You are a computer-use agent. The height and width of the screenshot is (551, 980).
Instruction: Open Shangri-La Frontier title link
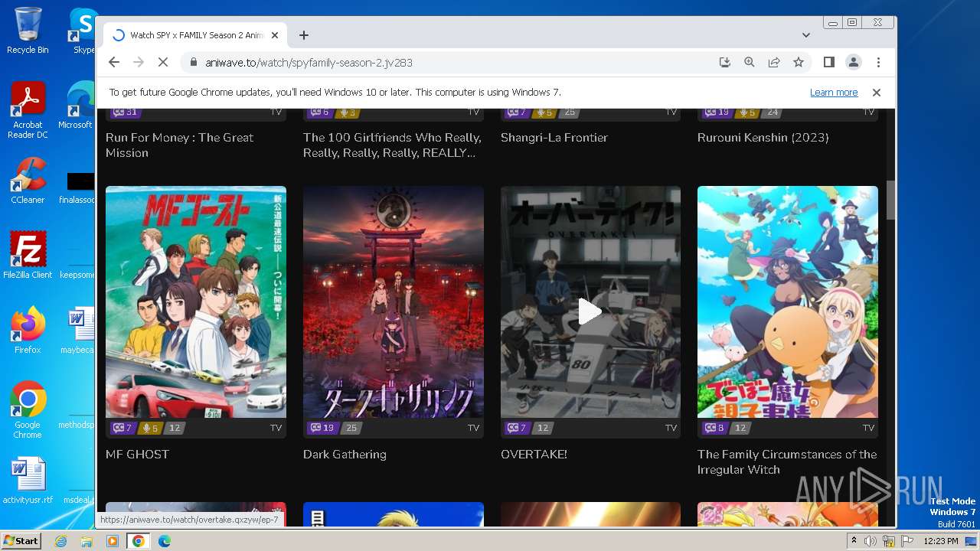tap(554, 138)
